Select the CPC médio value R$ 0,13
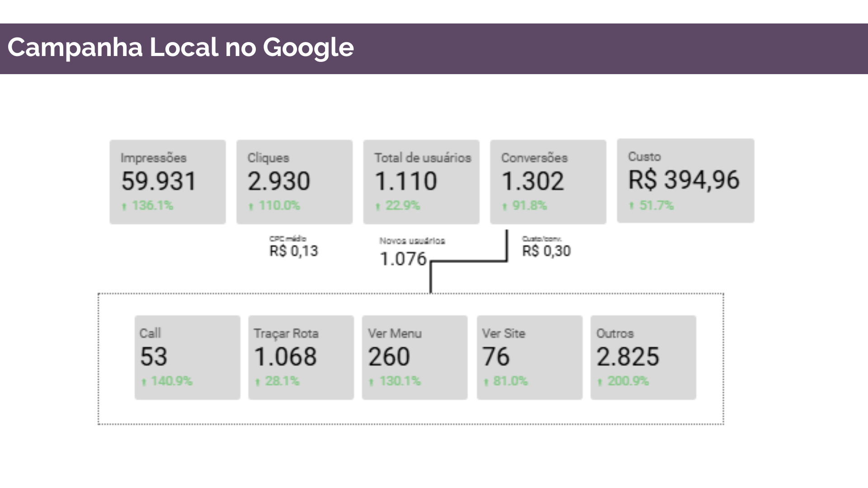This screenshot has height=488, width=868. [x=294, y=251]
